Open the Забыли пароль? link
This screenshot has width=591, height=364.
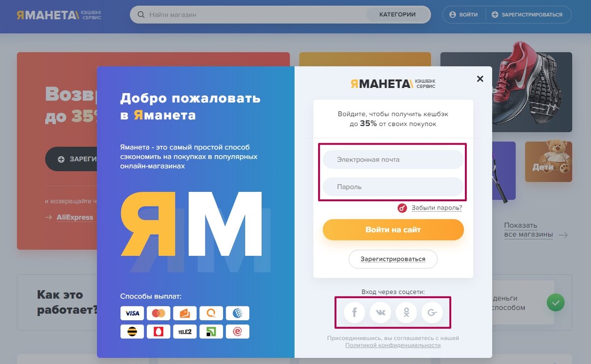[x=436, y=208]
